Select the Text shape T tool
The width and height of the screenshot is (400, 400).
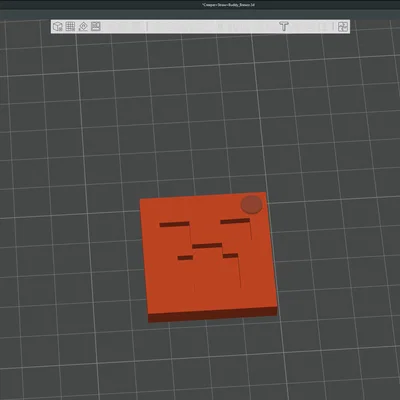[x=284, y=26]
